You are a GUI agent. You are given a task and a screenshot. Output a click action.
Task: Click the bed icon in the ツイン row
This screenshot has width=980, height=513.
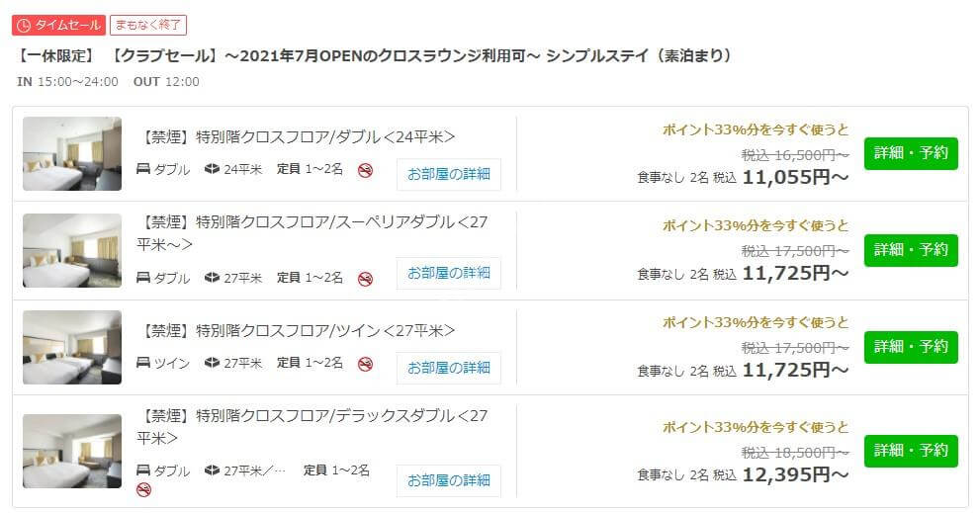coord(143,363)
